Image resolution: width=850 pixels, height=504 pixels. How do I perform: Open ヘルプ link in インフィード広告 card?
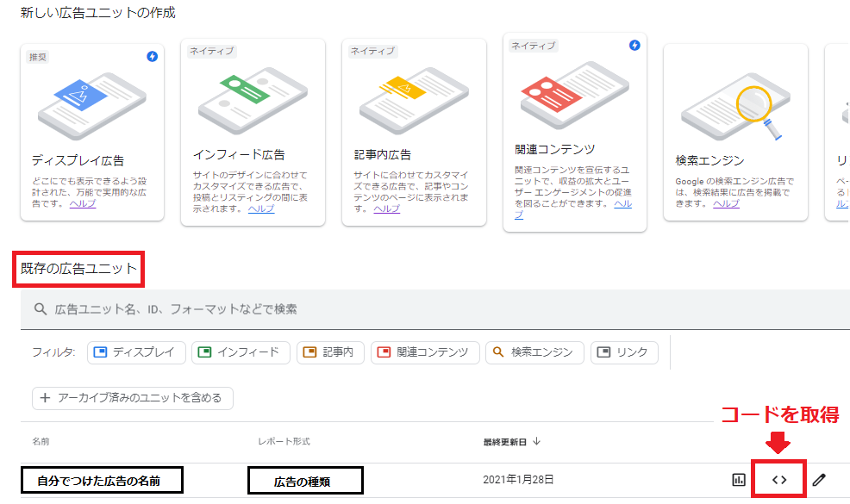click(261, 208)
